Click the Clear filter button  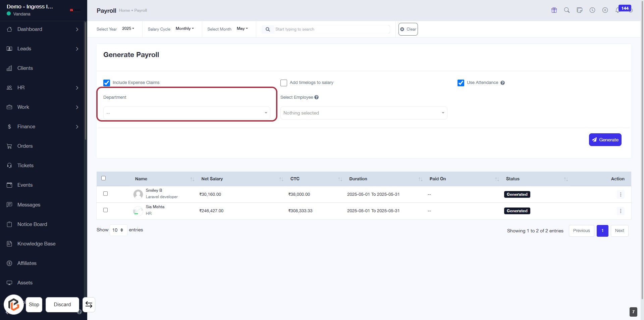pyautogui.click(x=408, y=29)
